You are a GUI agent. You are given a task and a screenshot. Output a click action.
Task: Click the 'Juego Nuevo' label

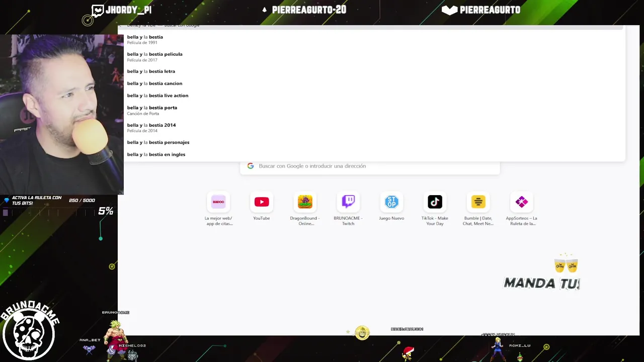click(x=391, y=218)
